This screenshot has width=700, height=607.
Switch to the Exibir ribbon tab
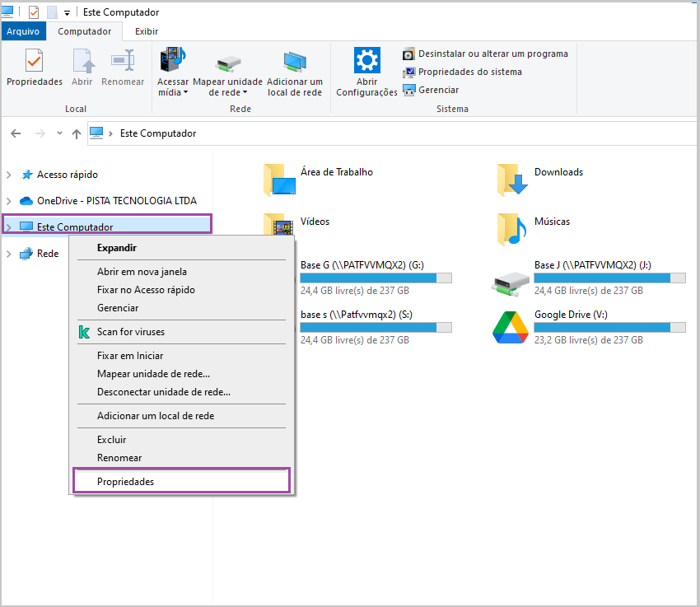pyautogui.click(x=147, y=31)
